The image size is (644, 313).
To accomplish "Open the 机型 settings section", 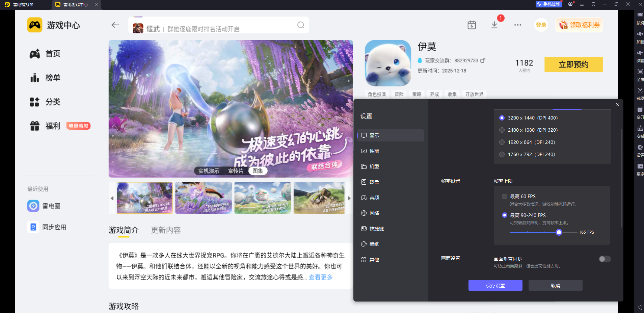I will coord(391,166).
